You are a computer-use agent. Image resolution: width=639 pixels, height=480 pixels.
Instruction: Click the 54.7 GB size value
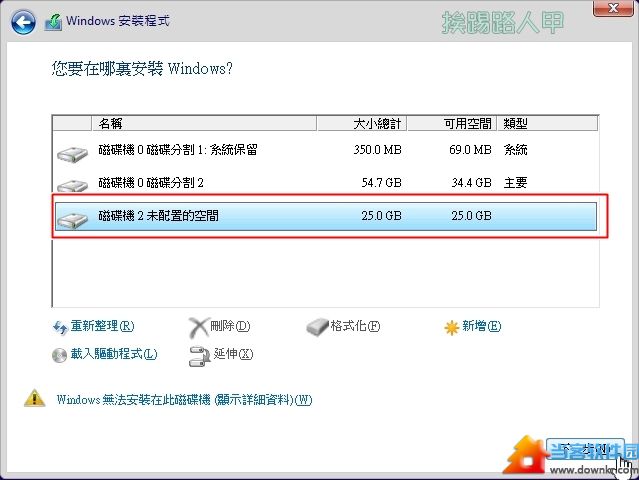click(x=381, y=183)
